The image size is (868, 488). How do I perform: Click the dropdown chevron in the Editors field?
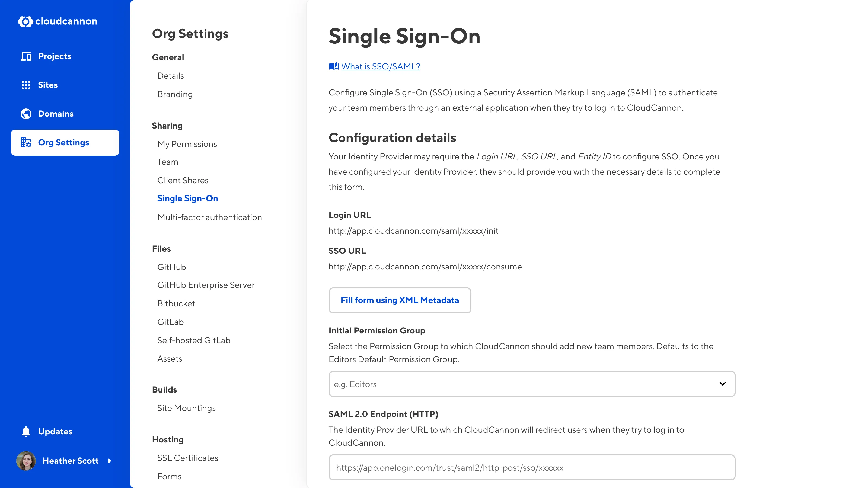pos(722,384)
